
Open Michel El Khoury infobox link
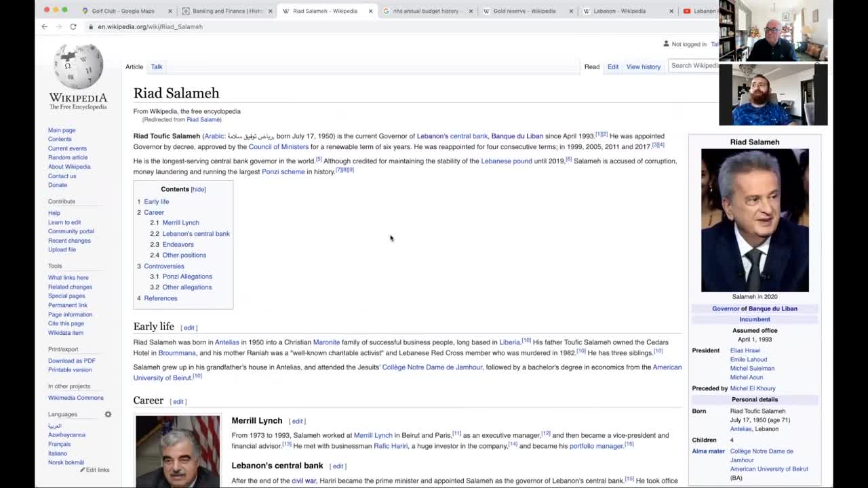(x=753, y=388)
